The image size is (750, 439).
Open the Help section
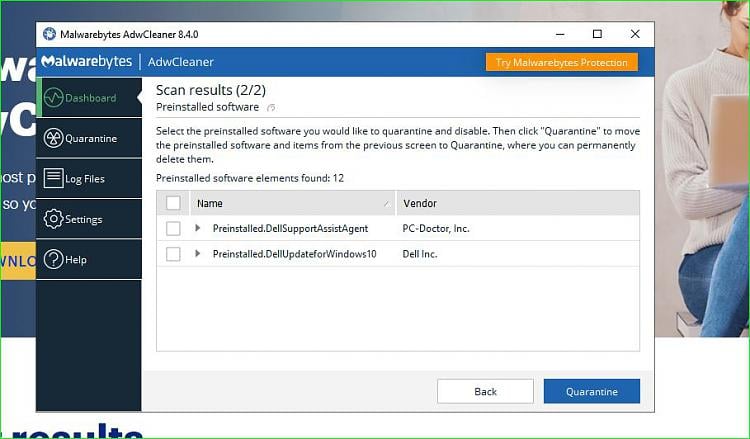(x=89, y=260)
